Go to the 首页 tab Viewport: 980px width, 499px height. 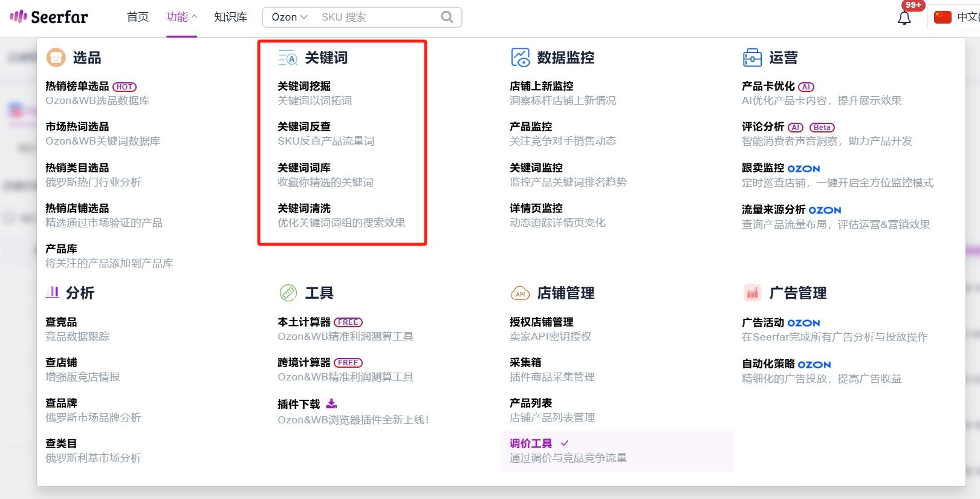[138, 17]
